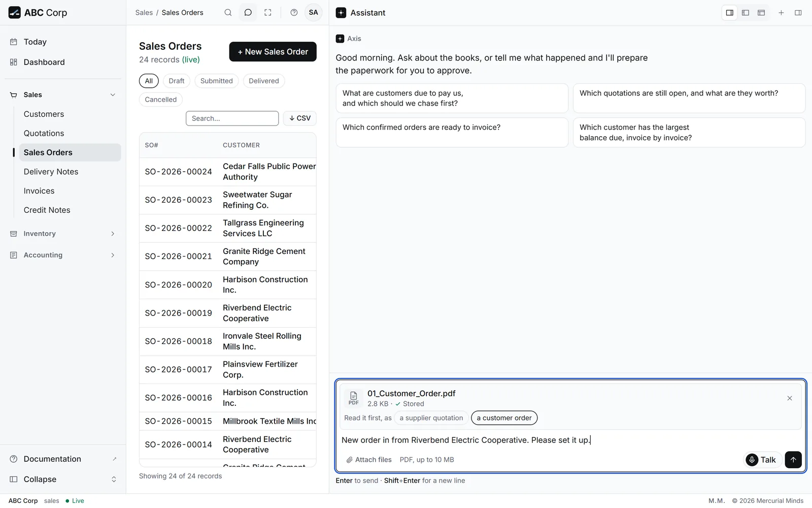The width and height of the screenshot is (812, 508).
Task: Click suggestion about open quotations worth
Action: (689, 98)
